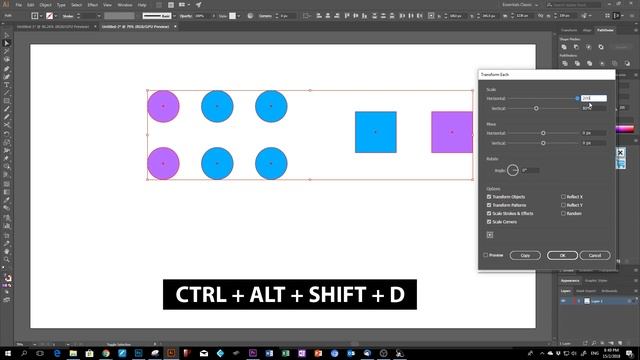Screen dimensions: 640x360
Task: Click the Copy button in Transform Each
Action: [525, 255]
